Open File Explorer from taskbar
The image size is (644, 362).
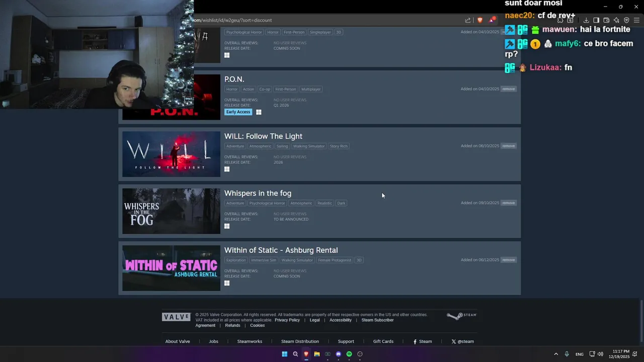(x=317, y=354)
